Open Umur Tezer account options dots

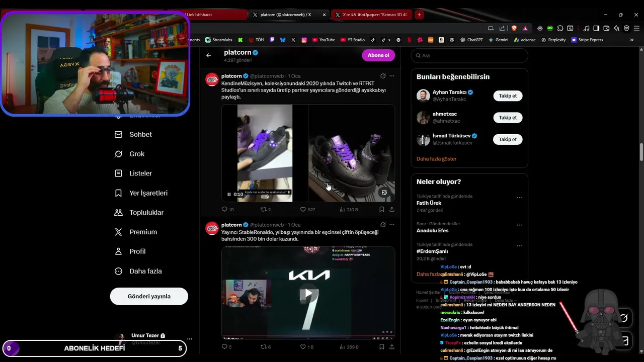click(189, 339)
